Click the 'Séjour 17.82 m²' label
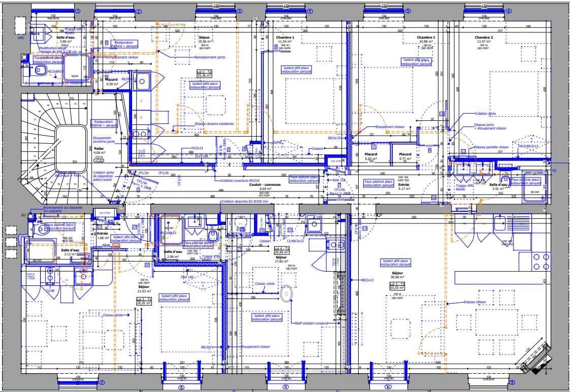This screenshot has width=570, height=392. pos(281,258)
